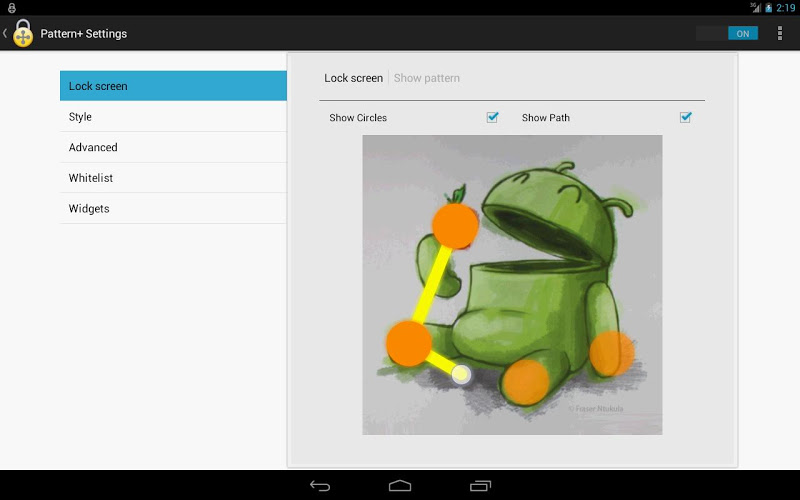Image resolution: width=800 pixels, height=500 pixels.
Task: Click the Lock screen breadcrumb title
Action: tap(354, 78)
